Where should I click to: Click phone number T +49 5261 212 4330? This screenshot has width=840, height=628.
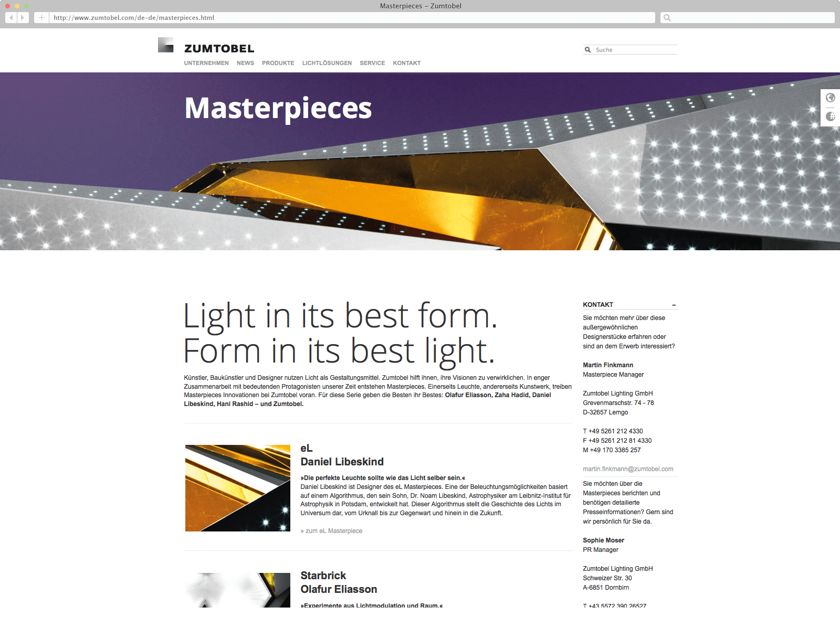click(613, 431)
